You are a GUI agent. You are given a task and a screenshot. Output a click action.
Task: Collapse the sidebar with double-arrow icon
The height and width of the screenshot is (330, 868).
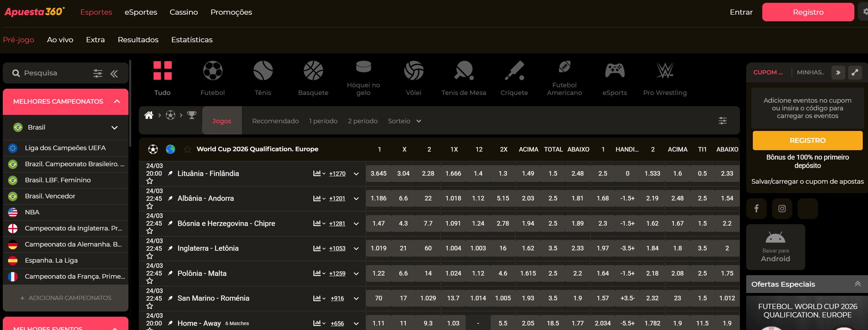(114, 74)
